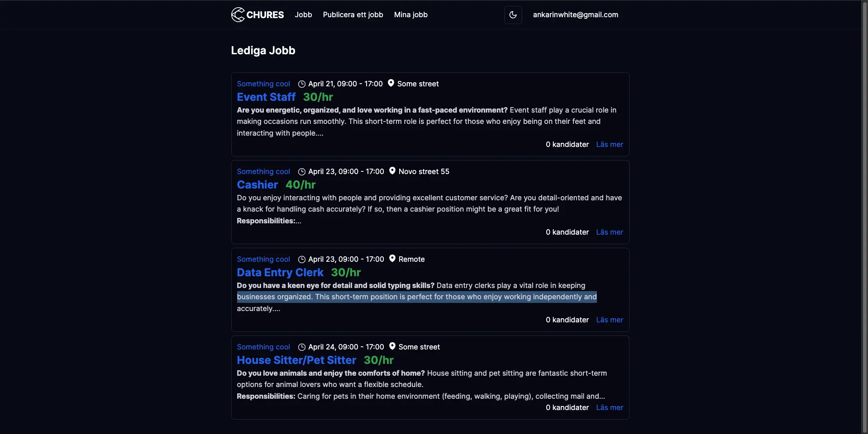The image size is (868, 434).
Task: Select the Data Entry Clerk job title
Action: coord(280,273)
